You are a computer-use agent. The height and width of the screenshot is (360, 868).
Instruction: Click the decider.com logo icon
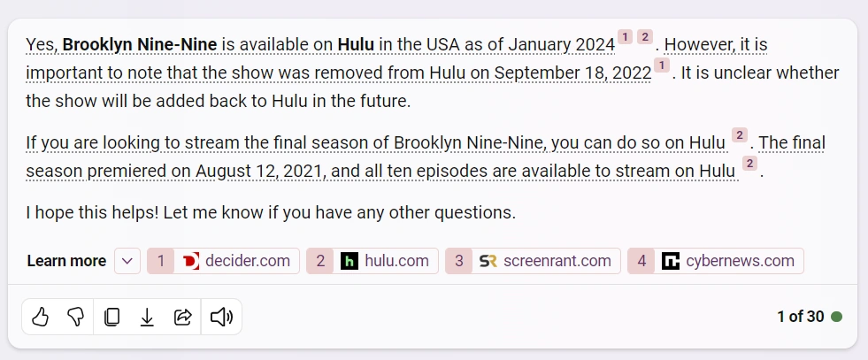(190, 261)
